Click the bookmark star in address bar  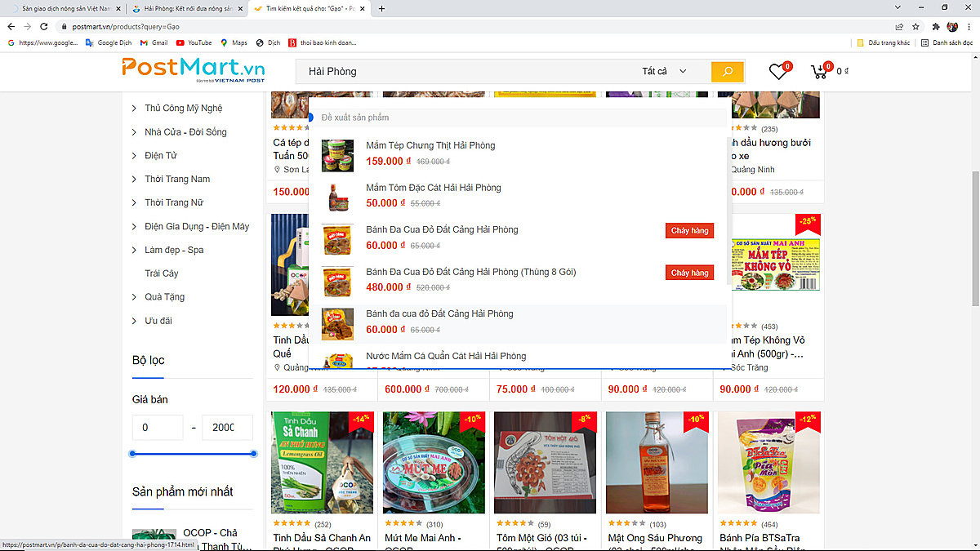coord(915,25)
